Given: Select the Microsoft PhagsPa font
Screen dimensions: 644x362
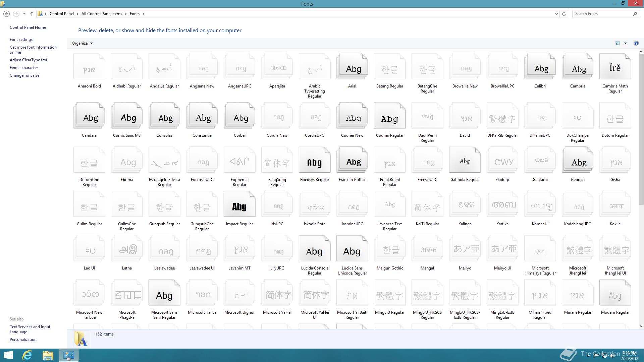Looking at the screenshot, I should (127, 293).
